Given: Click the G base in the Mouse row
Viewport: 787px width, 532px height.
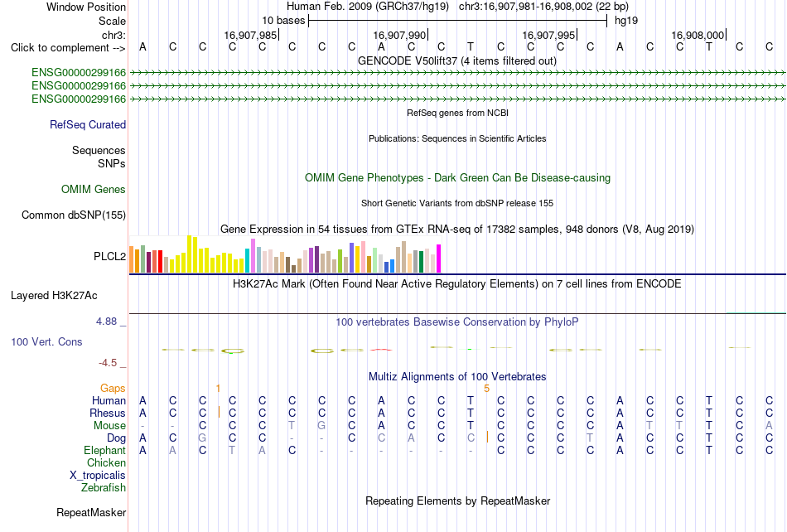Looking at the screenshot, I should pyautogui.click(x=321, y=426).
